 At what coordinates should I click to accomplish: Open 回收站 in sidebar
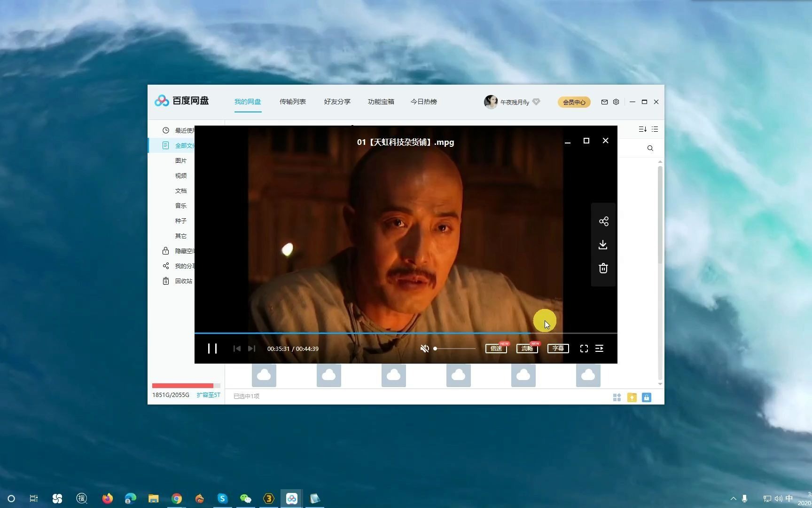[178, 281]
